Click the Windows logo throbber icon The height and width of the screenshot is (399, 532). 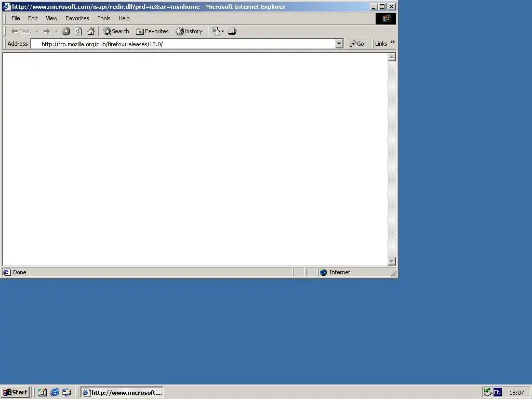386,19
